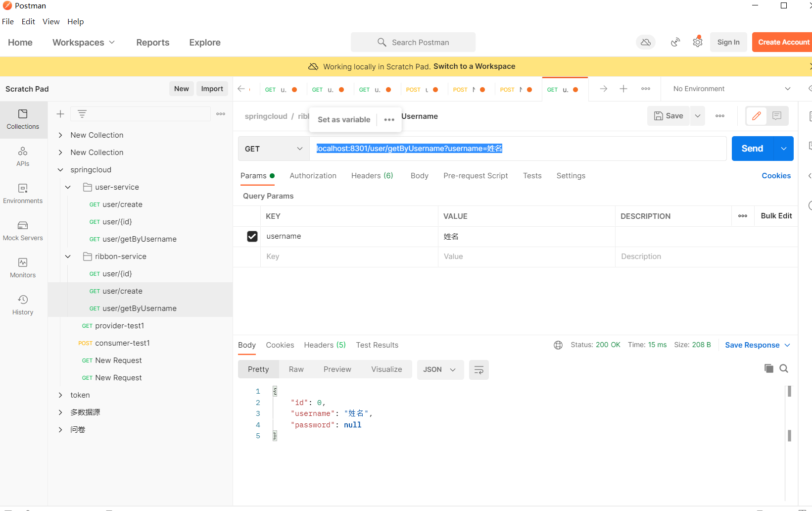Image resolution: width=812 pixels, height=511 pixels.
Task: Click the Switch to a Workspace link
Action: [x=474, y=66]
